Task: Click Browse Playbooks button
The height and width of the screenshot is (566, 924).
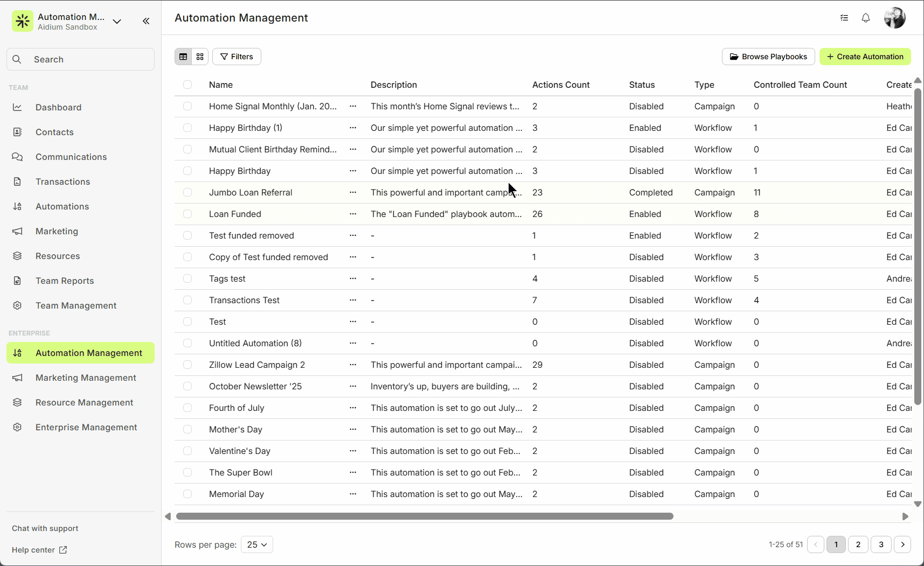Action: click(768, 57)
